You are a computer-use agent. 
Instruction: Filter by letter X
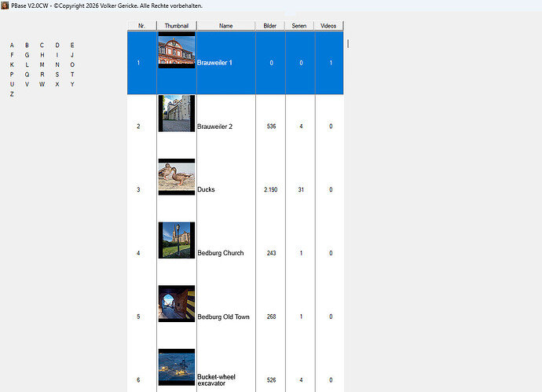(57, 84)
